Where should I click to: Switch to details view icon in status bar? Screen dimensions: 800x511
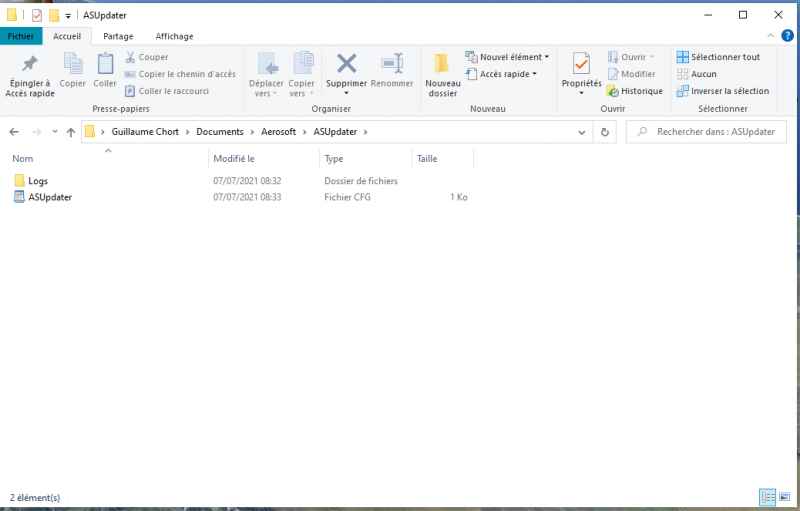(767, 497)
